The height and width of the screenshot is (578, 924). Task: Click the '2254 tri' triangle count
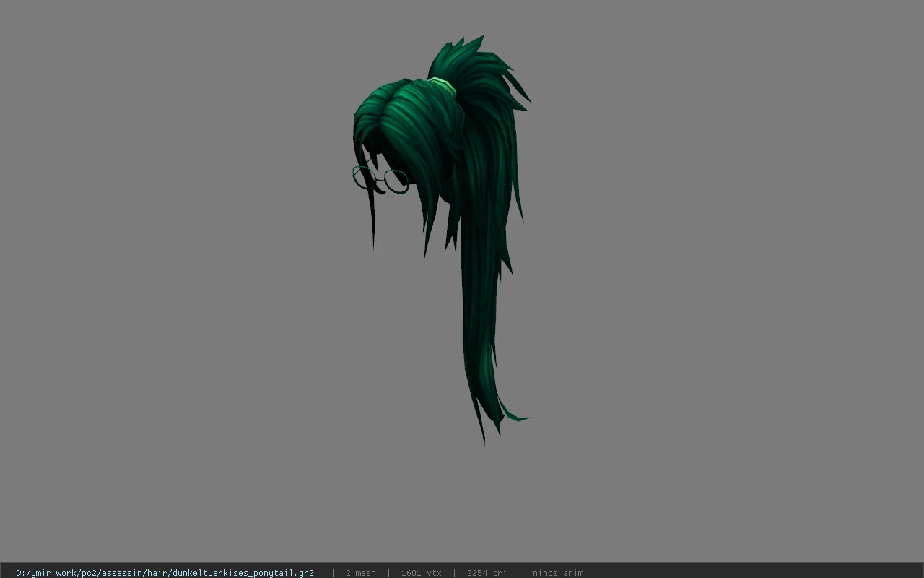487,573
